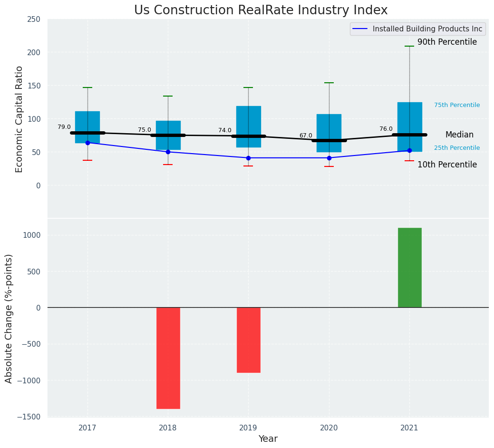Click the '10th Percentile' annotation label

(x=447, y=165)
